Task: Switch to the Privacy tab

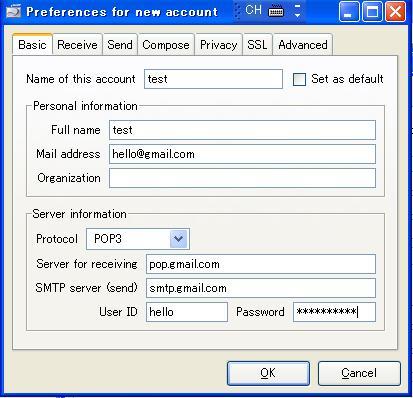Action: pos(219,44)
